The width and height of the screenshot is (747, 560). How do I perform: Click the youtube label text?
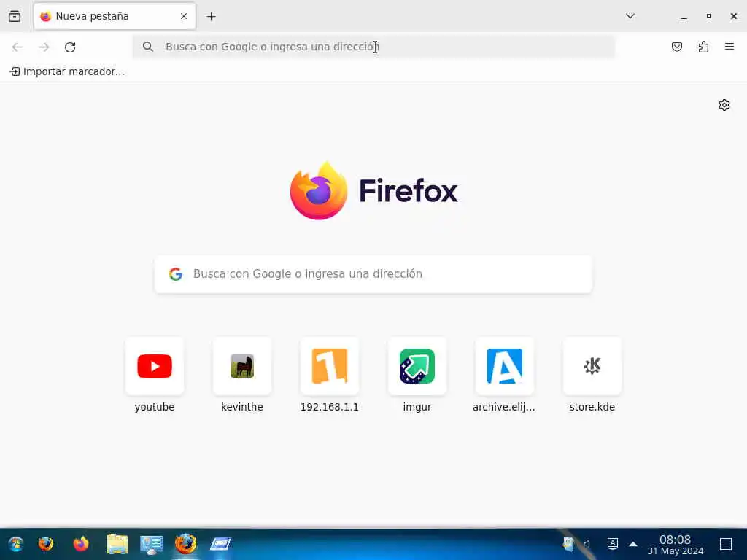[155, 407]
